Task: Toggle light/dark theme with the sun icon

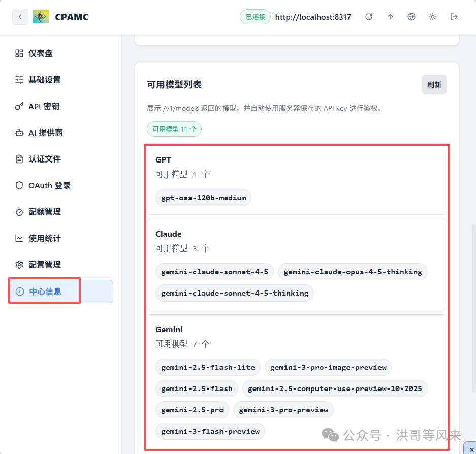Action: pyautogui.click(x=432, y=16)
